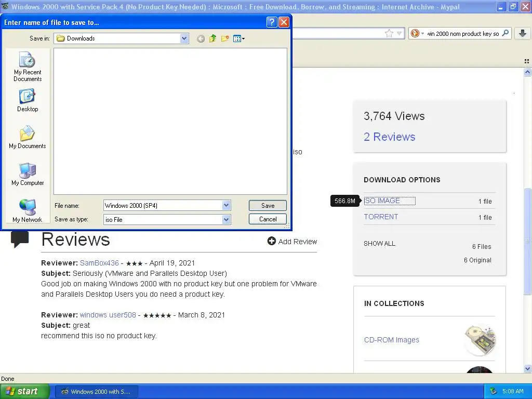Open My Network in save dialog sidebar
This screenshot has width=532, height=399.
coord(28,211)
